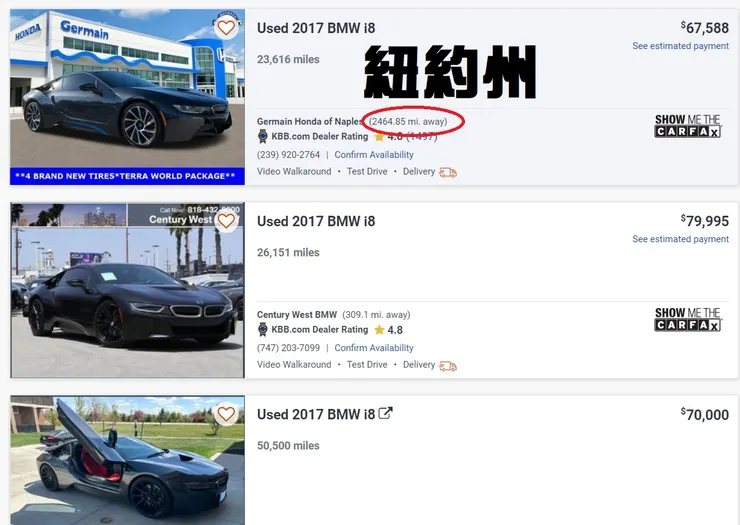See estimated payment for the $79,995 car
This screenshot has width=740, height=525.
681,239
